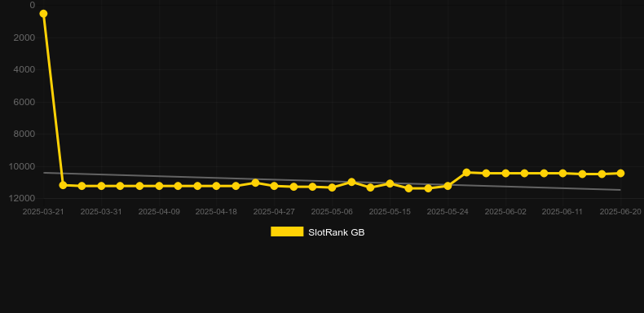The height and width of the screenshot is (313, 644).
Task: Click the x-axis label 2025-05-24
Action: pos(448,212)
